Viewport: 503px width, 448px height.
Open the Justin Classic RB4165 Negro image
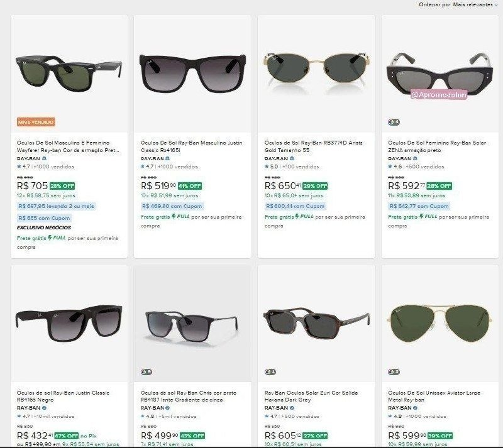pos(69,324)
